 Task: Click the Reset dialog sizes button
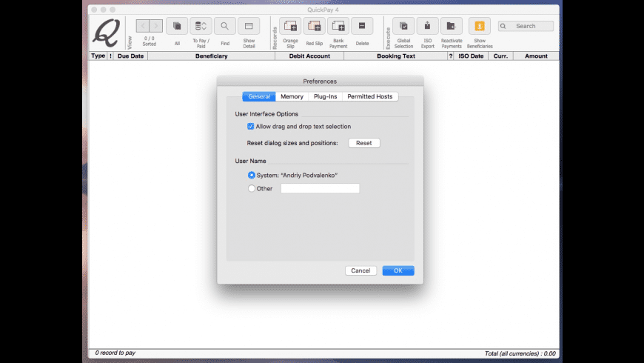click(x=364, y=143)
